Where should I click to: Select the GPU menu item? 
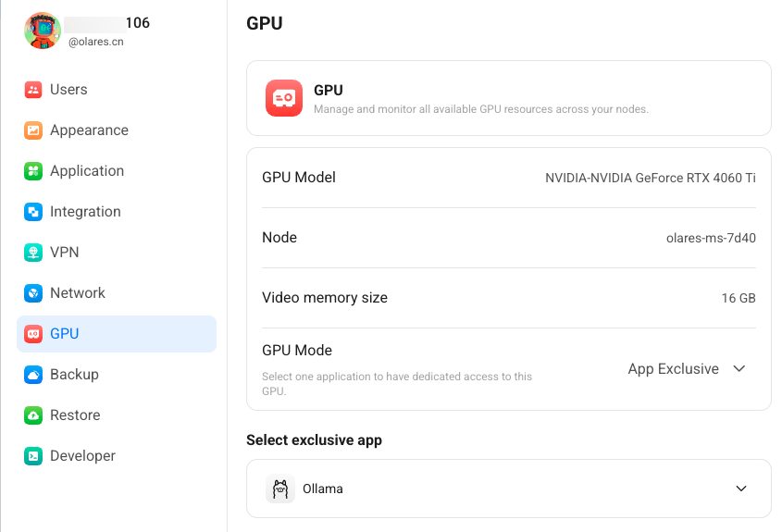pos(117,334)
